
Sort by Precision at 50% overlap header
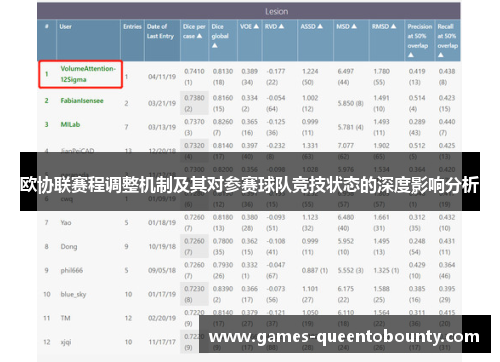419,40
